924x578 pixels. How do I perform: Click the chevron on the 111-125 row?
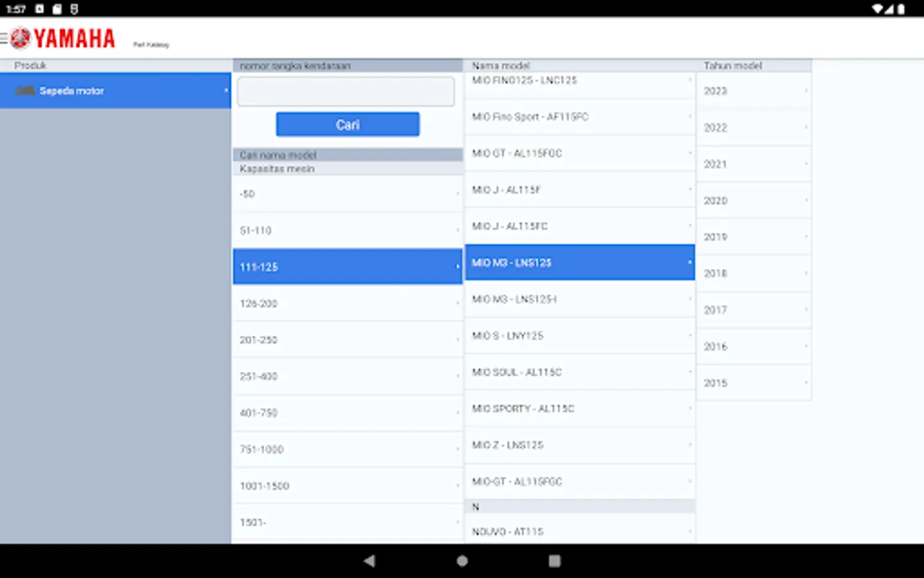[x=458, y=266]
